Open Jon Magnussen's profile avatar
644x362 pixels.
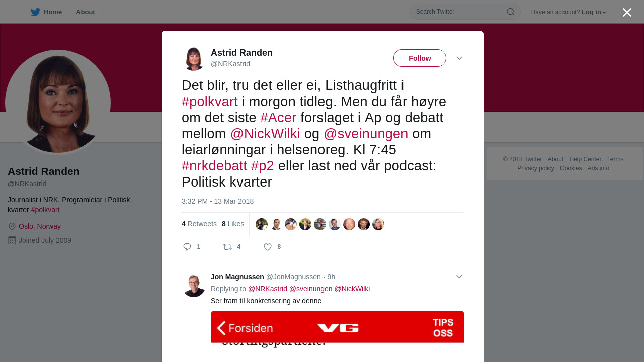[194, 285]
